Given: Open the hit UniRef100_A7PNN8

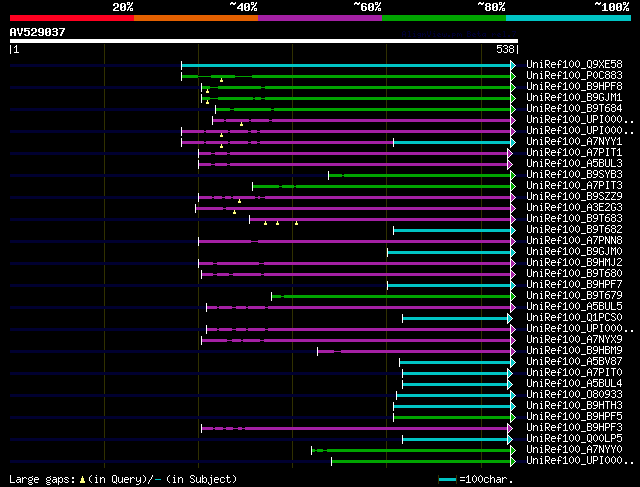Looking at the screenshot, I should click(574, 240).
